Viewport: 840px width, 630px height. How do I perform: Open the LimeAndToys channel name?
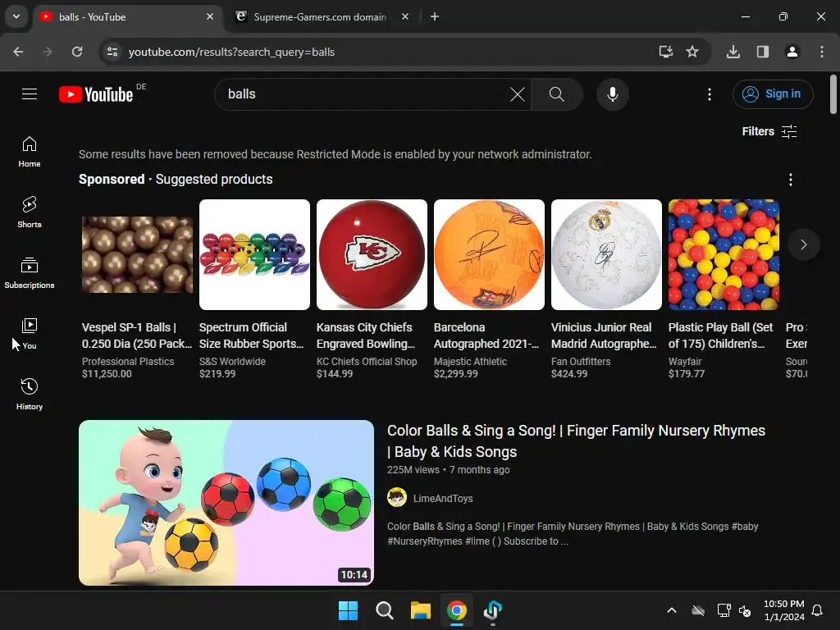[443, 498]
